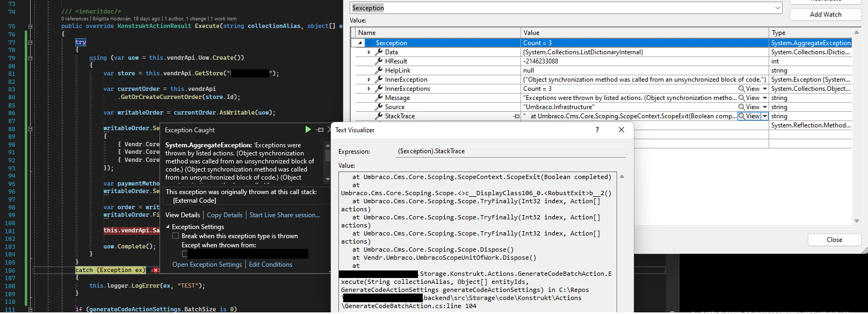
Task: Click the wrench icon beside Message
Action: click(379, 98)
